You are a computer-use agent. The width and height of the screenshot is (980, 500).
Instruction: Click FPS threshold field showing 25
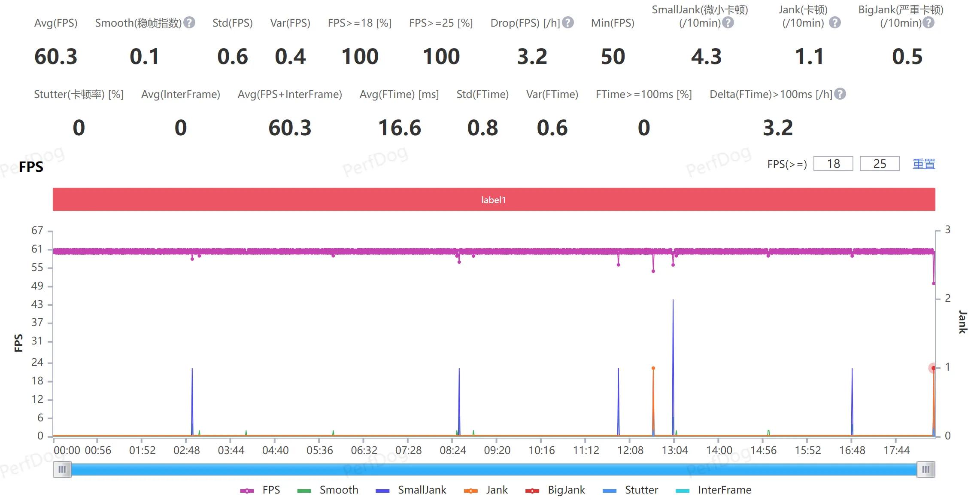coord(880,164)
